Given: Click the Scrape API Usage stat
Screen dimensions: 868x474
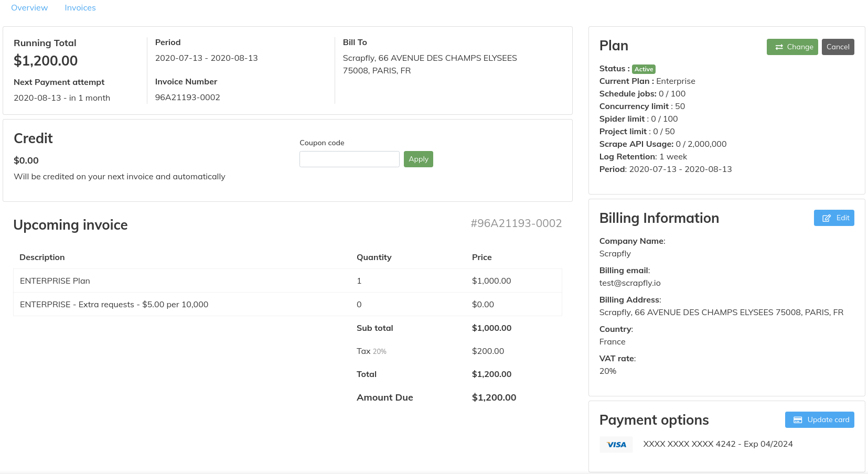Looking at the screenshot, I should pos(663,144).
